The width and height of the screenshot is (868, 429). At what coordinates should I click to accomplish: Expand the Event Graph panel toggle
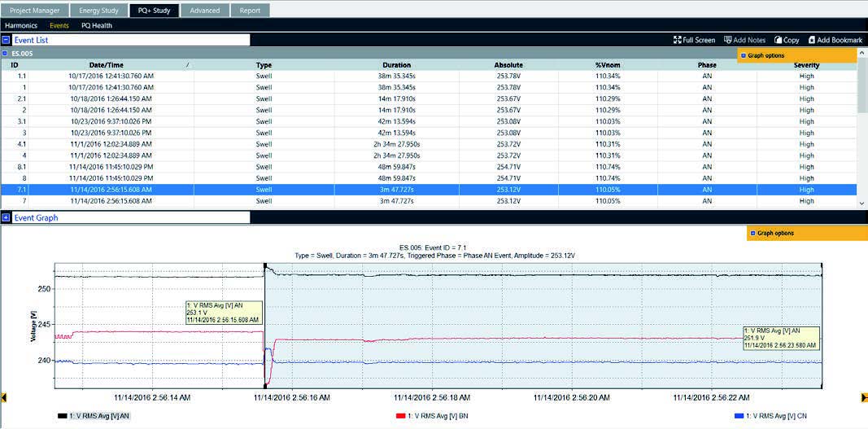click(6, 218)
